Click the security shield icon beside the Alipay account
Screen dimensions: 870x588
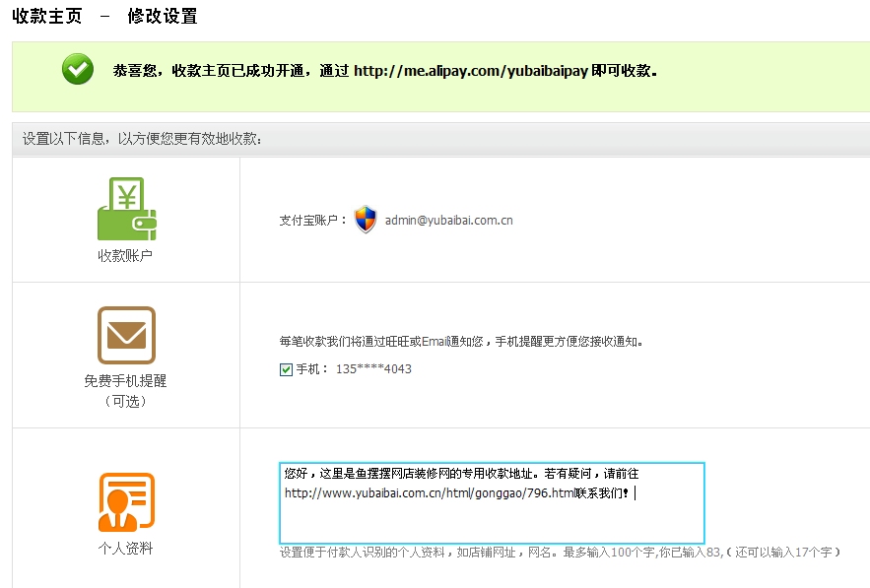(x=366, y=219)
